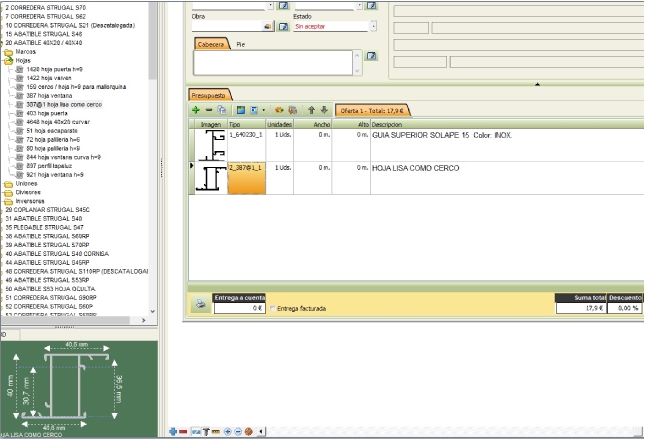
Task: Open the Estado dropdown showing Sin aceptar
Action: pyautogui.click(x=373, y=26)
